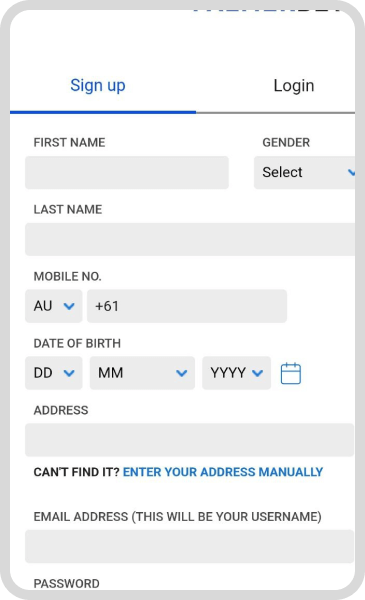Click the mobile number +61 field

(x=187, y=306)
